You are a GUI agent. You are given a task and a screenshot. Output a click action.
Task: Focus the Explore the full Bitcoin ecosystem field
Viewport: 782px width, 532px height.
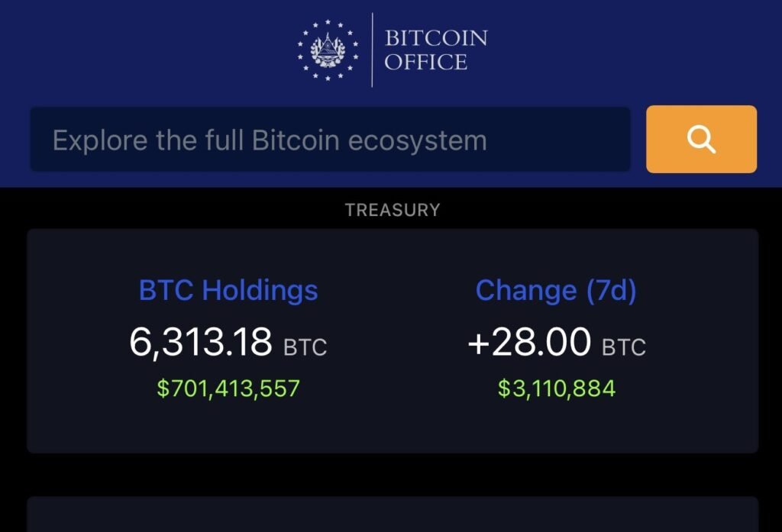[330, 139]
